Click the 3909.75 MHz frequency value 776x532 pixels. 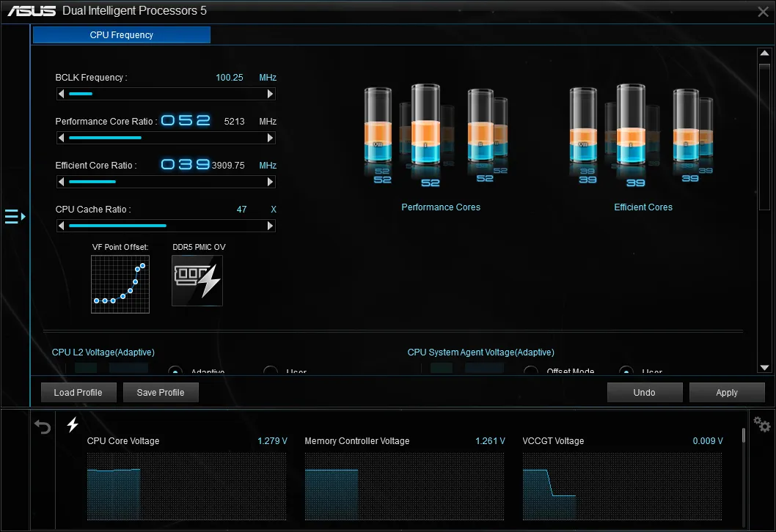228,166
